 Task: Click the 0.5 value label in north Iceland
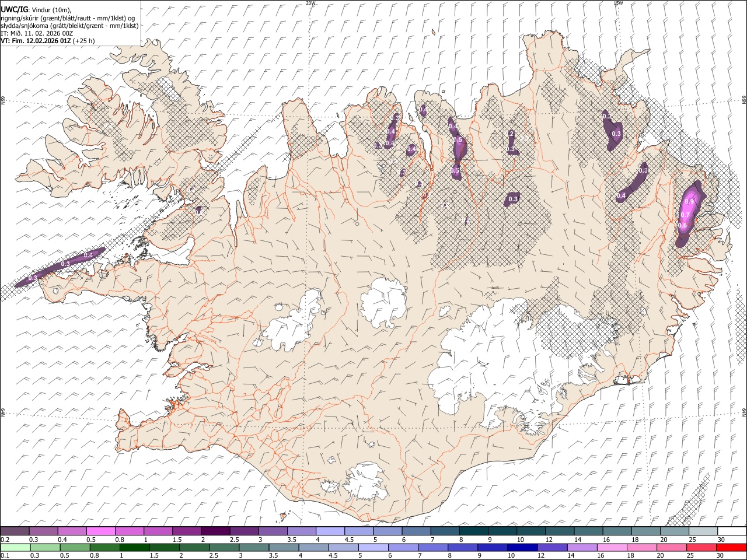(458, 140)
